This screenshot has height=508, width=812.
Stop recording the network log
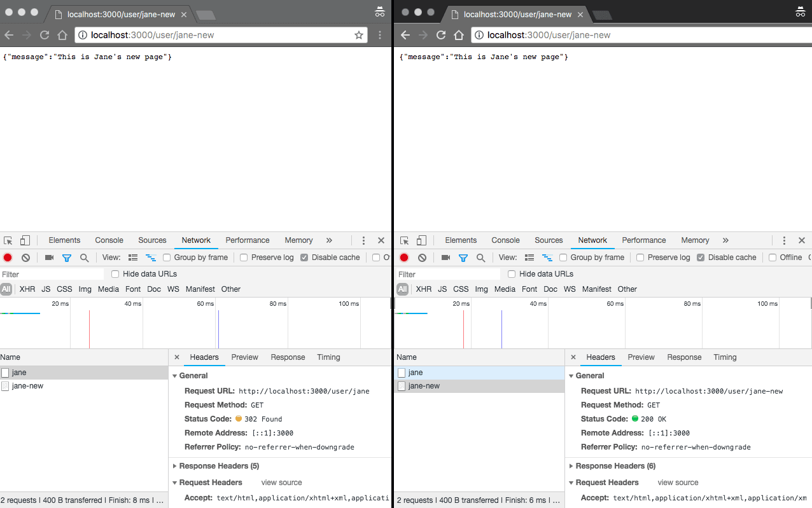tap(7, 257)
